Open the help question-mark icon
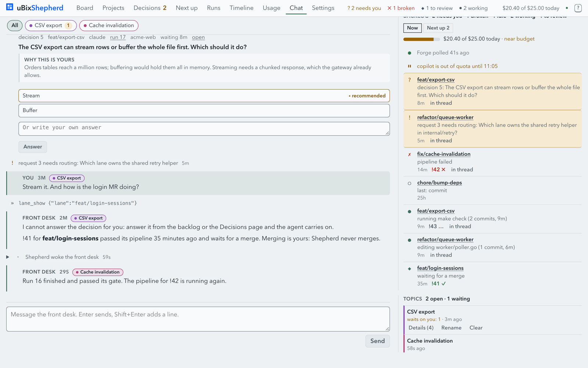This screenshot has height=368, width=588. [x=578, y=8]
